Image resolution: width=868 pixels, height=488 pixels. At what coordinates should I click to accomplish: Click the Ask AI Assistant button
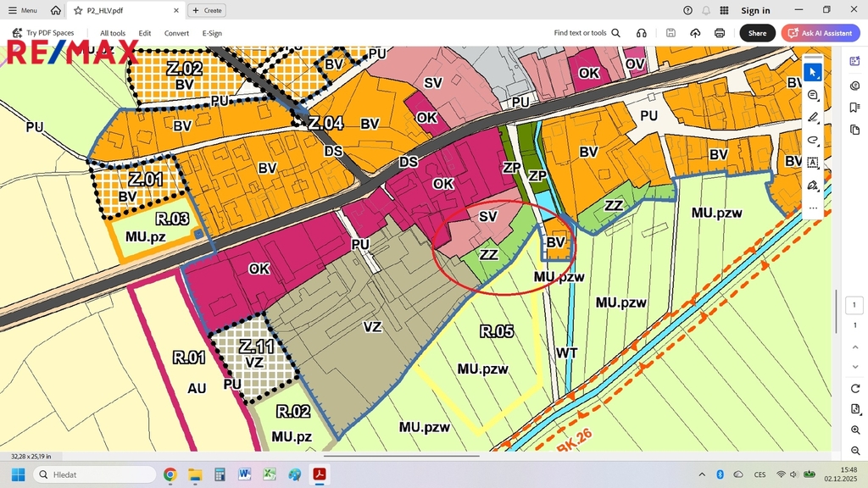(821, 33)
